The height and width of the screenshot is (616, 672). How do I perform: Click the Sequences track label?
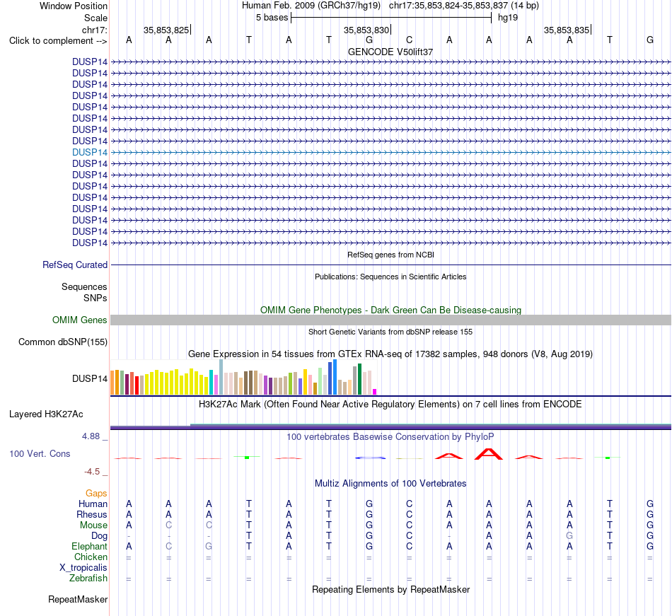[84, 286]
